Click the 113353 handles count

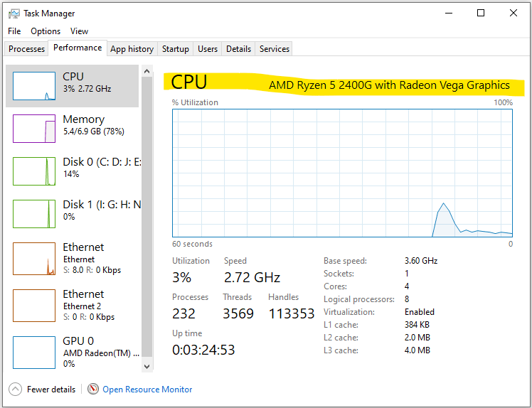coord(292,313)
